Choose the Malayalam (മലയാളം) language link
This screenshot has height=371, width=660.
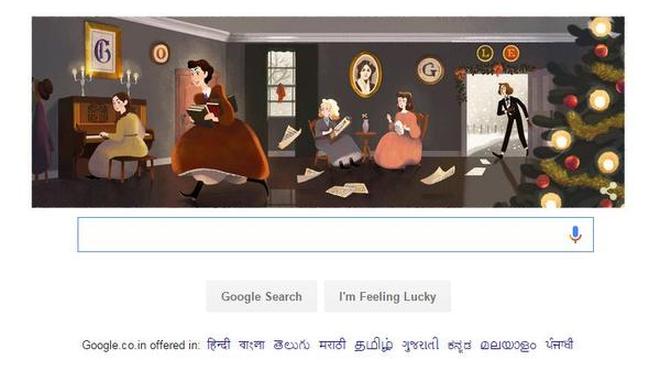tap(508, 345)
